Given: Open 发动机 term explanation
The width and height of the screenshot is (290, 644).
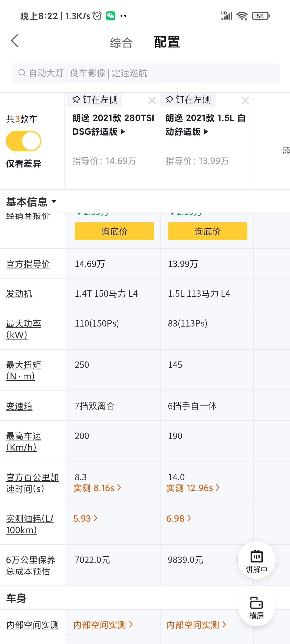Looking at the screenshot, I should [19, 294].
